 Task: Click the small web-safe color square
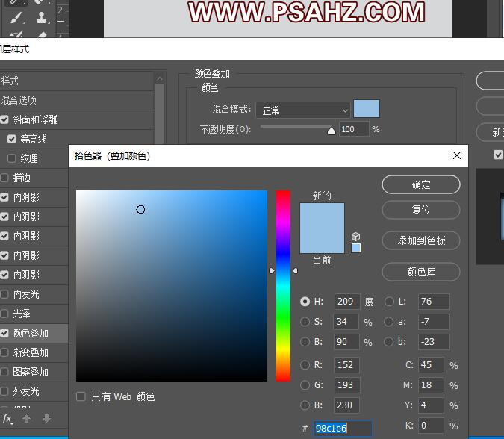tap(356, 248)
